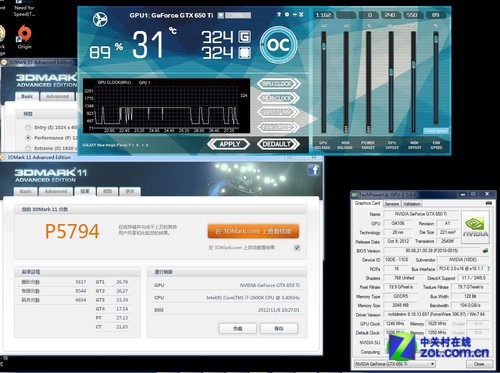The height and width of the screenshot is (373, 500).
Task: Open the GPU selection combo box in GPU-Z
Action: 395,364
